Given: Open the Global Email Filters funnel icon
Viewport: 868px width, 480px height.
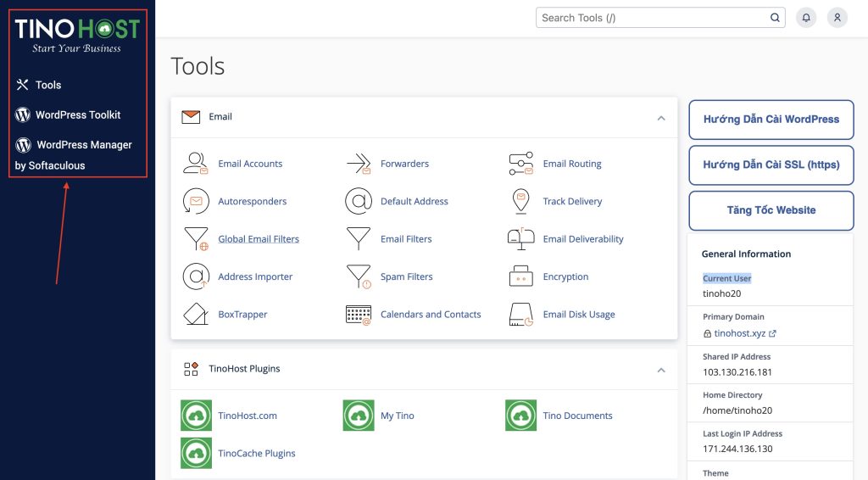Looking at the screenshot, I should (196, 238).
